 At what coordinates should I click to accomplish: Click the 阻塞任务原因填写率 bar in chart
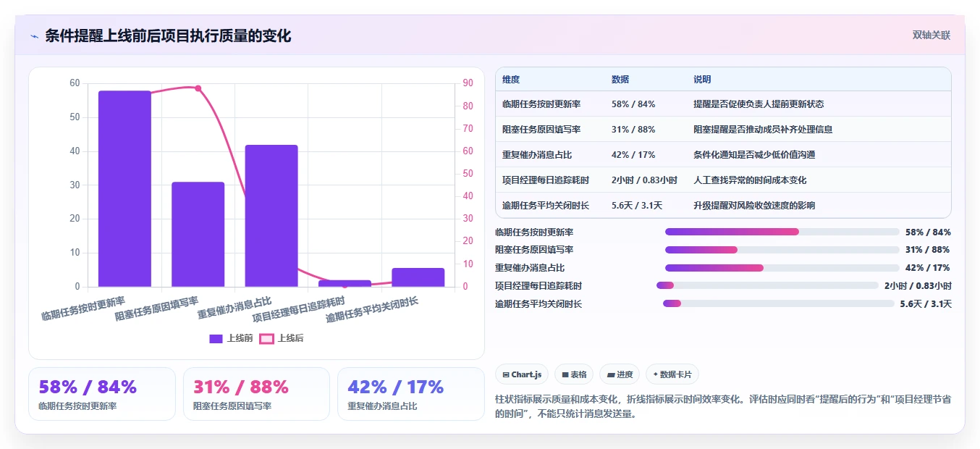tap(198, 235)
